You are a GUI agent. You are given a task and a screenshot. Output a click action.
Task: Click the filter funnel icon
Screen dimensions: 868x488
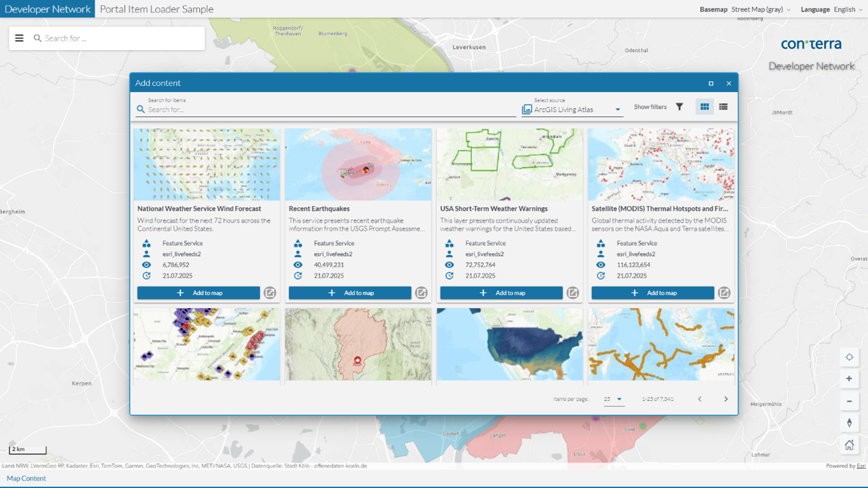tap(679, 107)
